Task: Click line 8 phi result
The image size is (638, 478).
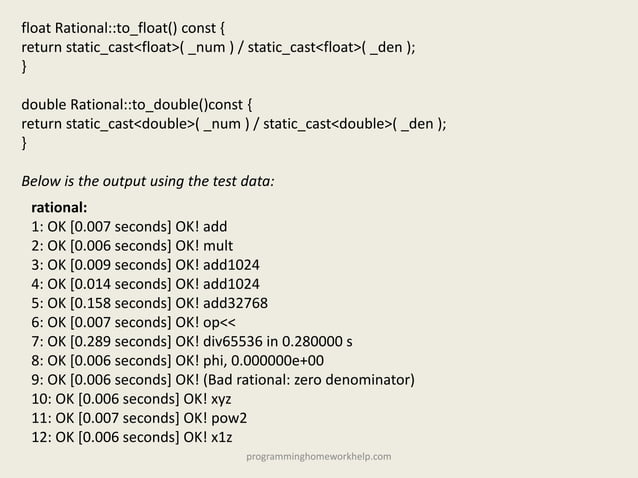Action: 178,360
